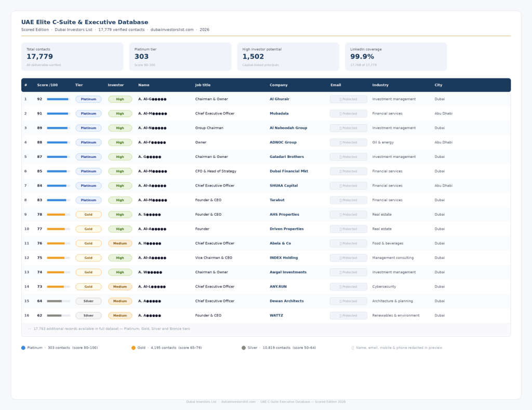
Task: Select the LinkedIn coverage 99.9% card
Action: point(396,57)
